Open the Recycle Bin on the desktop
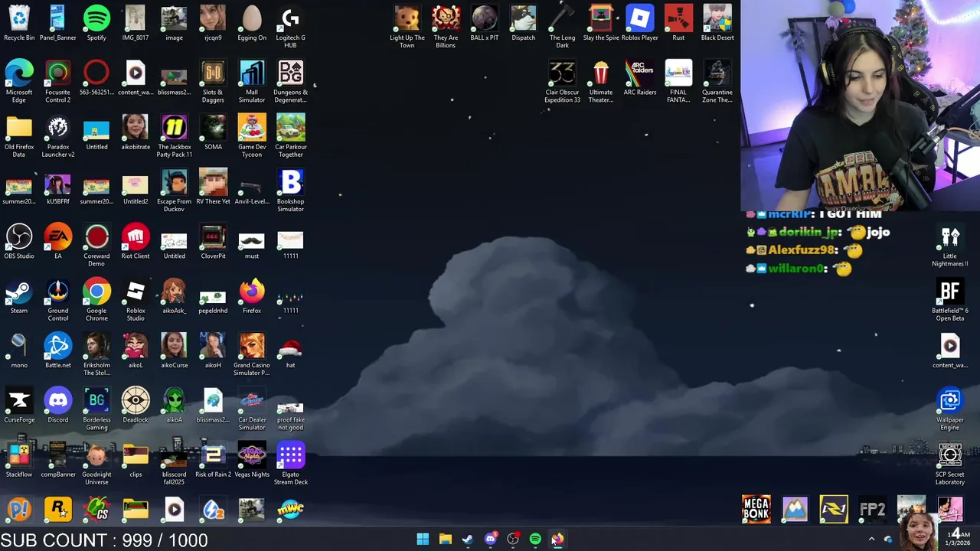Image resolution: width=980 pixels, height=551 pixels. (x=19, y=23)
